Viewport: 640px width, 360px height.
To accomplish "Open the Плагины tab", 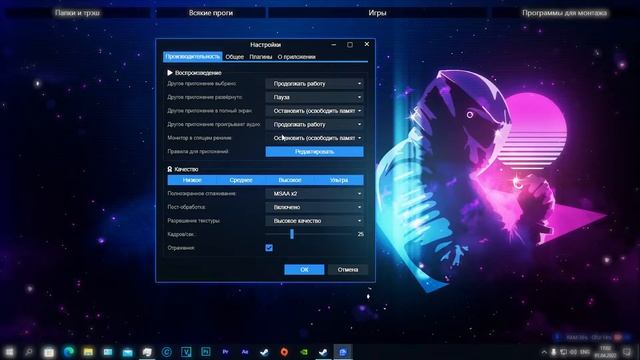I will (261, 57).
